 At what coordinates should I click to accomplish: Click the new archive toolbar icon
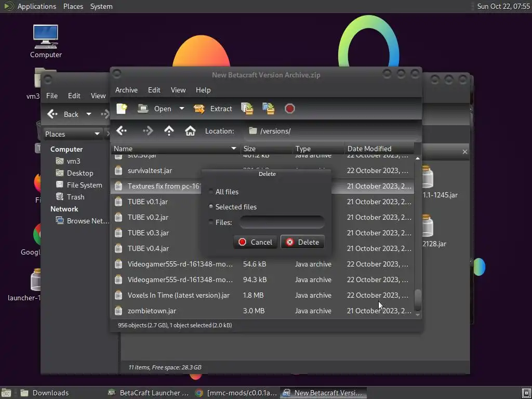[122, 109]
